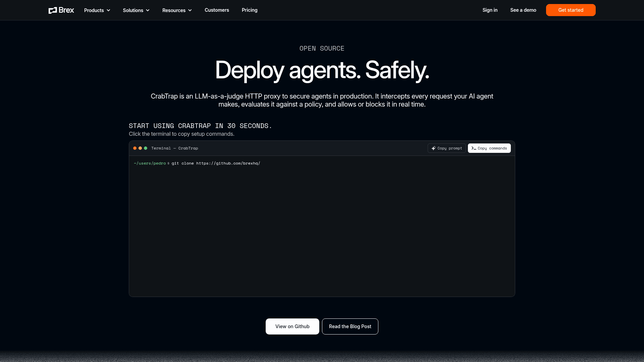The image size is (644, 362).
Task: Click the sparkle icon on Copy prompt
Action: click(x=433, y=148)
